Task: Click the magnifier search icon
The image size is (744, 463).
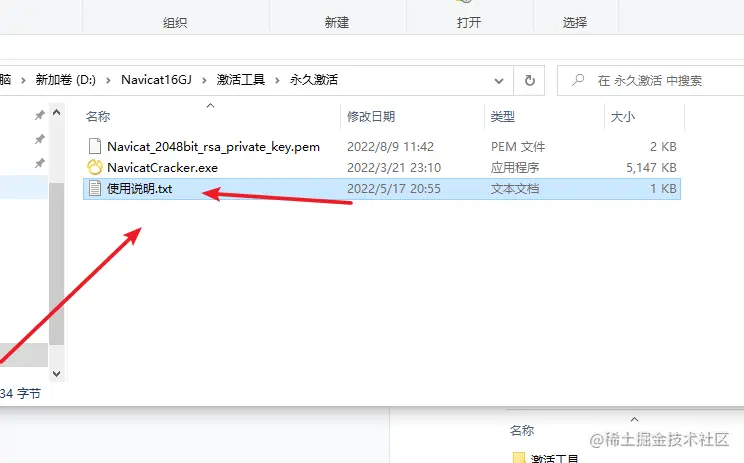Action: pyautogui.click(x=578, y=80)
